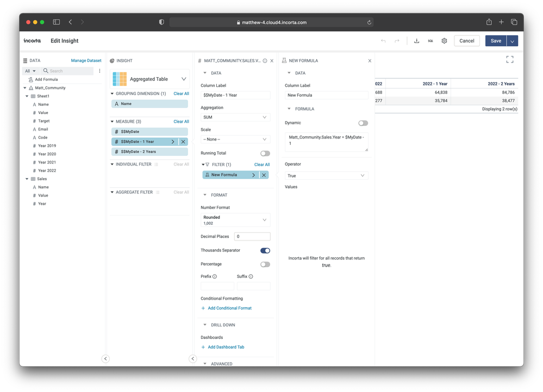Open insight settings gear icon
The width and height of the screenshot is (543, 392).
pyautogui.click(x=444, y=41)
